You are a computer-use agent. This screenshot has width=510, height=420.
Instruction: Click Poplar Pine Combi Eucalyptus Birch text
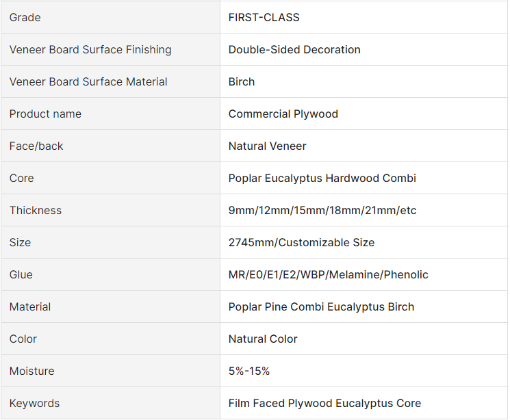pos(322,307)
